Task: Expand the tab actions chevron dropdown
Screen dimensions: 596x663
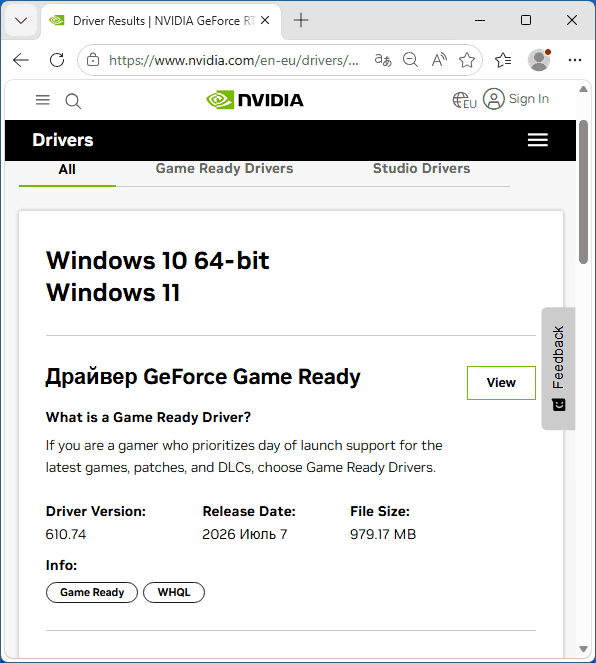Action: tap(21, 20)
